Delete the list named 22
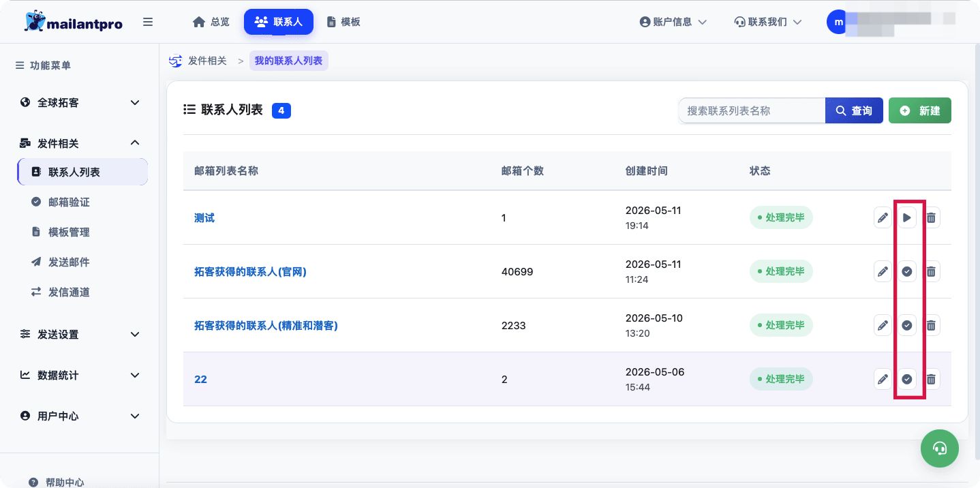 coord(931,379)
